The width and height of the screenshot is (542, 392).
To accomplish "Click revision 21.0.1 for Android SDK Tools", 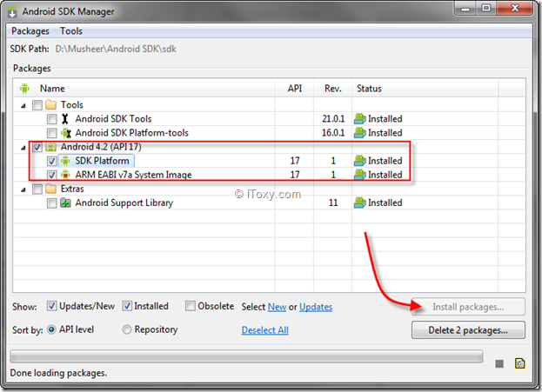I will coord(333,119).
